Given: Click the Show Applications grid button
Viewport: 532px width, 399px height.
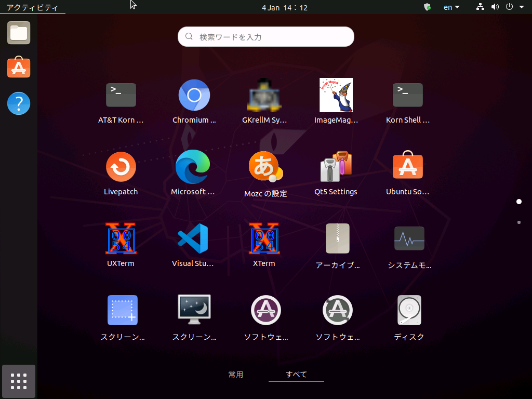Looking at the screenshot, I should point(19,381).
